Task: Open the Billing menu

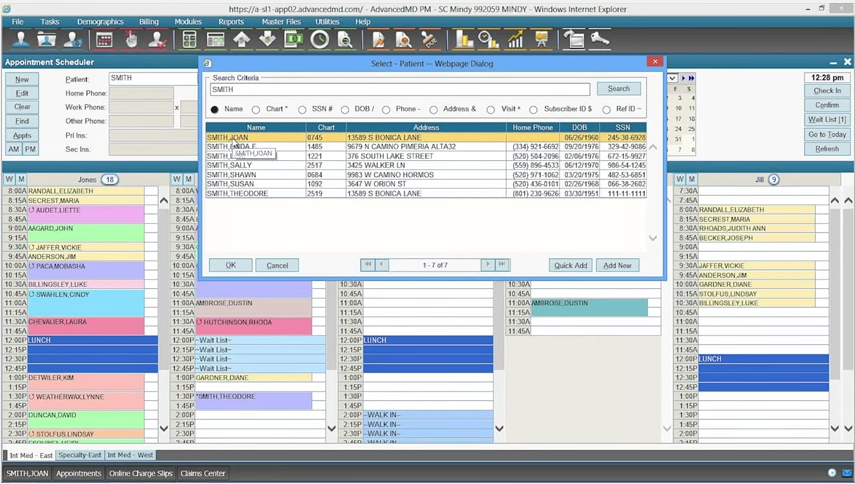Action: pos(148,22)
